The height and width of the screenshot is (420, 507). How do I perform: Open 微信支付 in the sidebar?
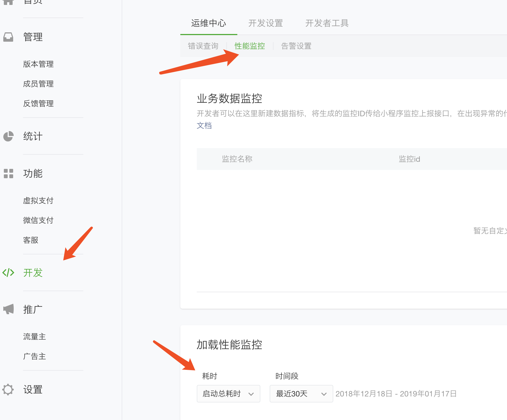pos(38,220)
